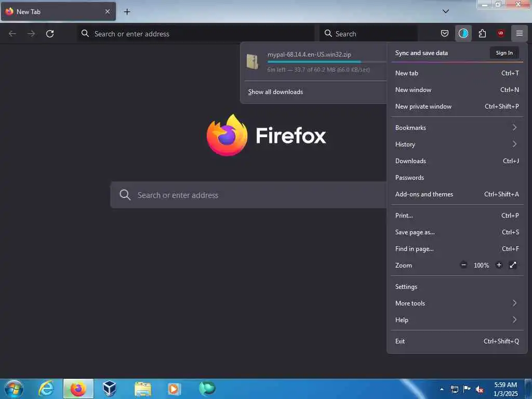Close the New Tab tab
Viewport: 532px width, 399px height.
(108, 11)
